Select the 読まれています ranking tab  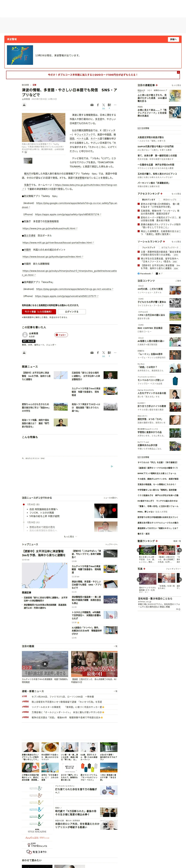pyautogui.click(x=148, y=199)
